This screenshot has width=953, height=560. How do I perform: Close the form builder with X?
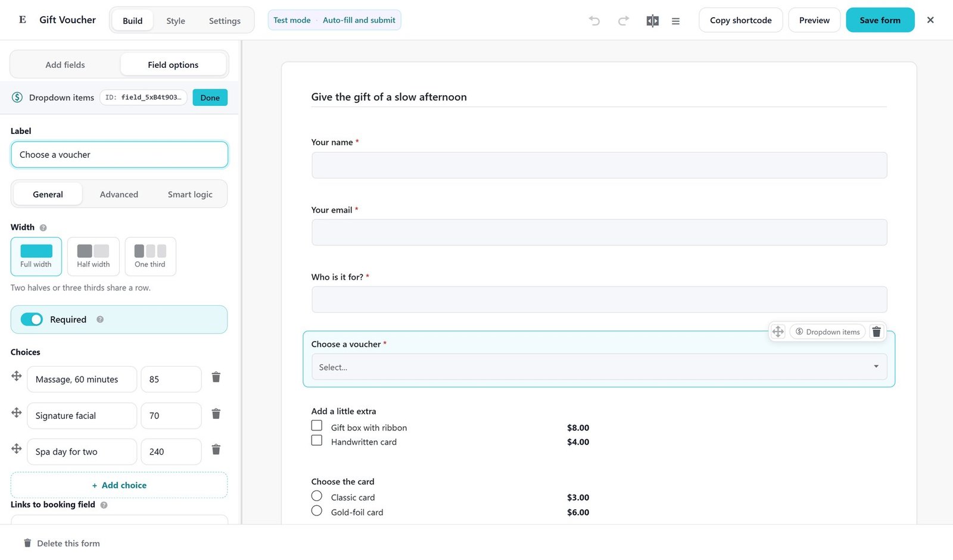930,20
